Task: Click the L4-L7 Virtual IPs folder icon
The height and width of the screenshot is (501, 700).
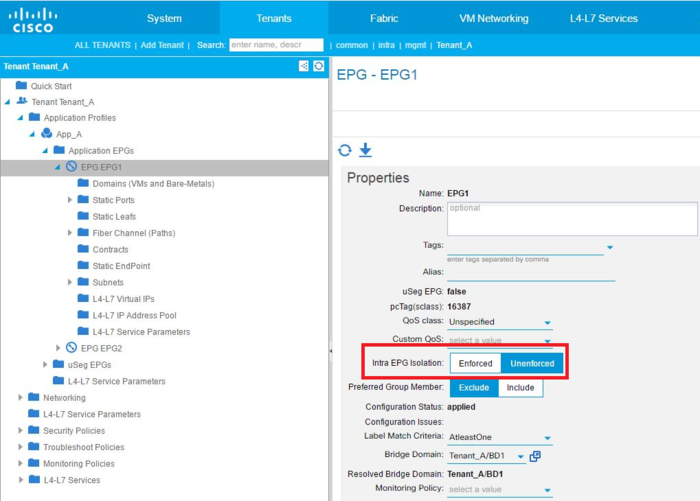Action: point(83,298)
